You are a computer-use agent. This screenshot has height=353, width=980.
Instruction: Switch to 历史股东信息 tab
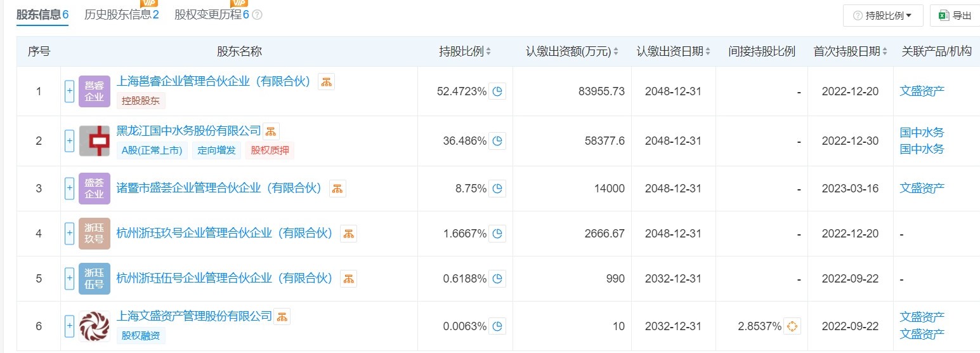(x=121, y=15)
